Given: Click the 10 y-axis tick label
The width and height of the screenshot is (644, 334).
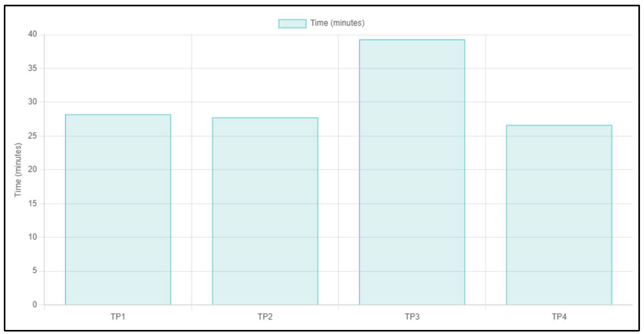Looking at the screenshot, I should 33,237.
